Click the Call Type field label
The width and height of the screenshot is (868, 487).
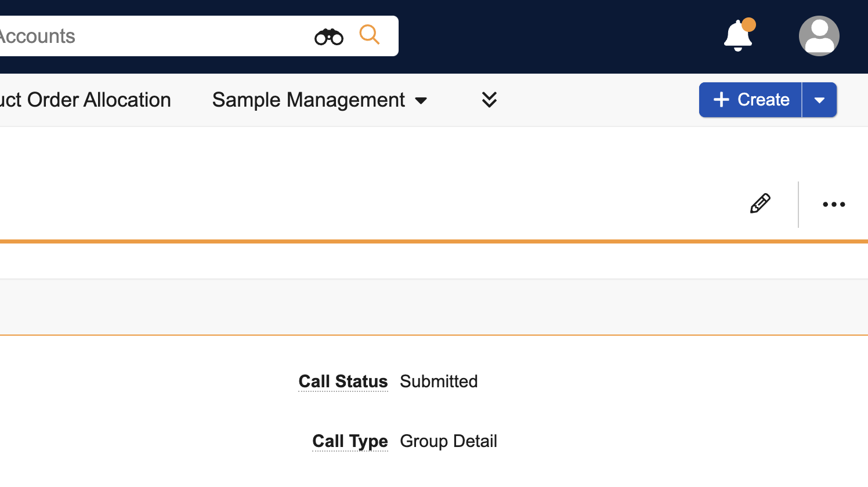350,441
